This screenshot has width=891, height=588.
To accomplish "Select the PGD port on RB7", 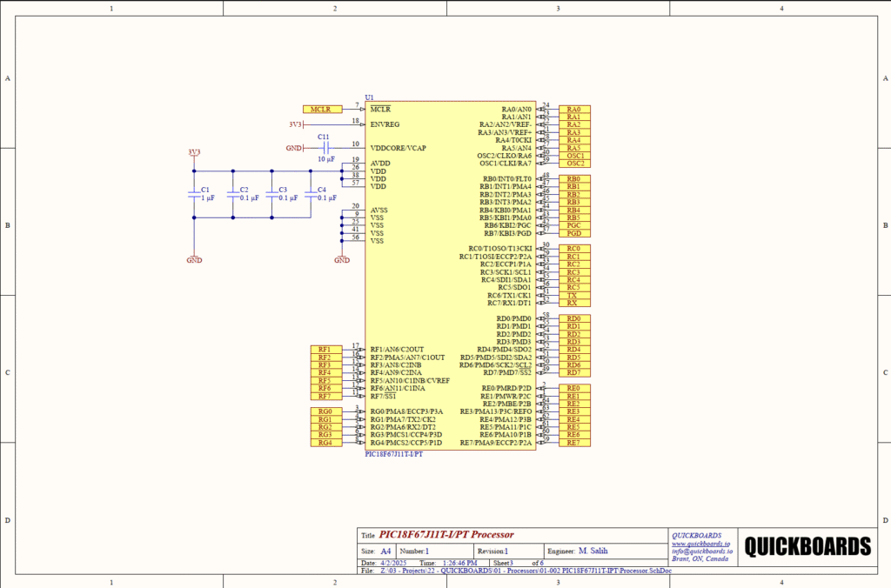I will (x=574, y=233).
